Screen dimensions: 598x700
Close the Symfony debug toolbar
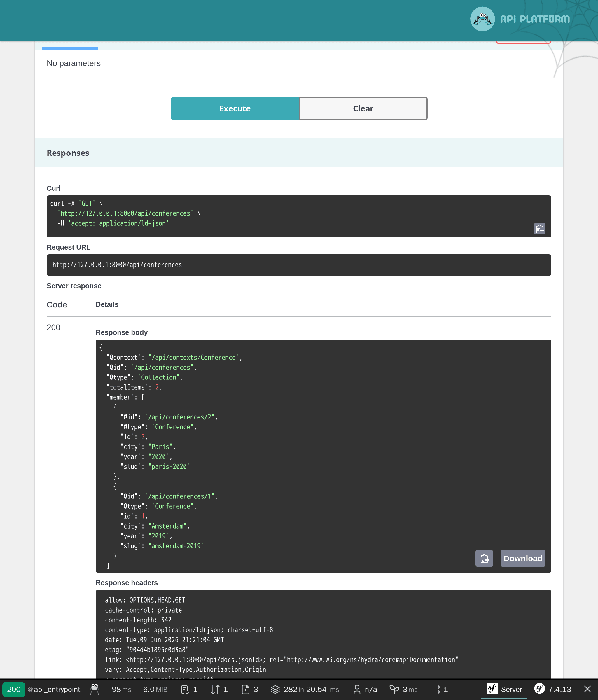pyautogui.click(x=587, y=689)
